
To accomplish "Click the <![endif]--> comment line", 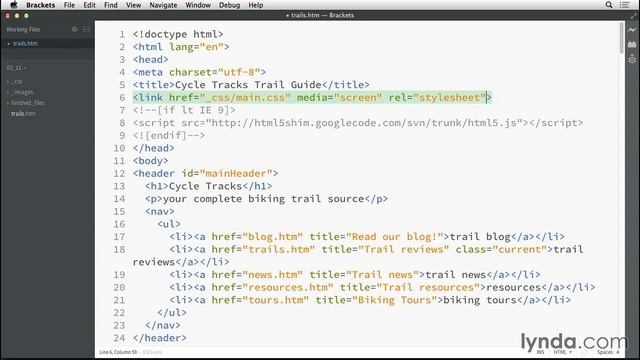I will (x=169, y=136).
